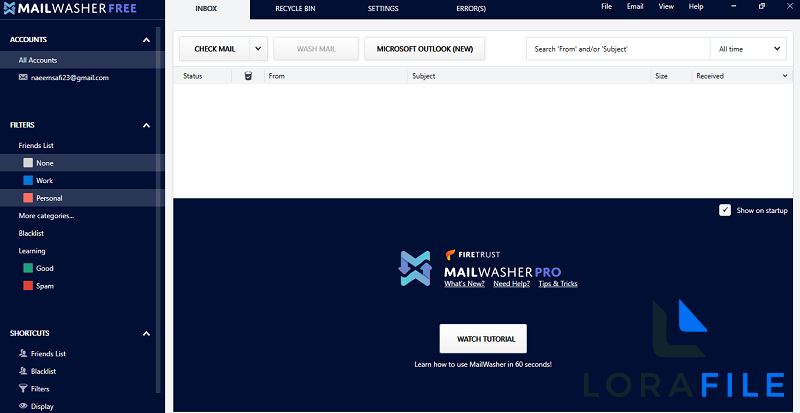Click 'Learn how to use MailWasher' text
Image resolution: width=800 pixels, height=413 pixels.
pyautogui.click(x=483, y=365)
